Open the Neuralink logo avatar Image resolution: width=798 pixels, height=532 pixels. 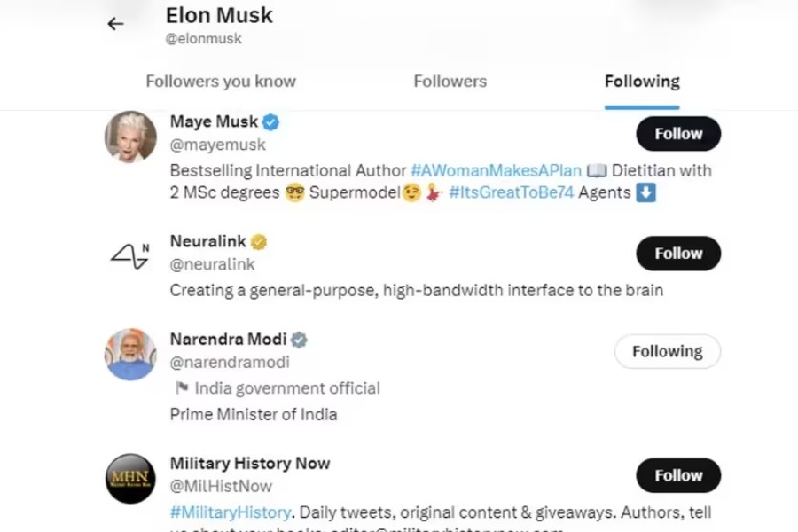pos(129,254)
